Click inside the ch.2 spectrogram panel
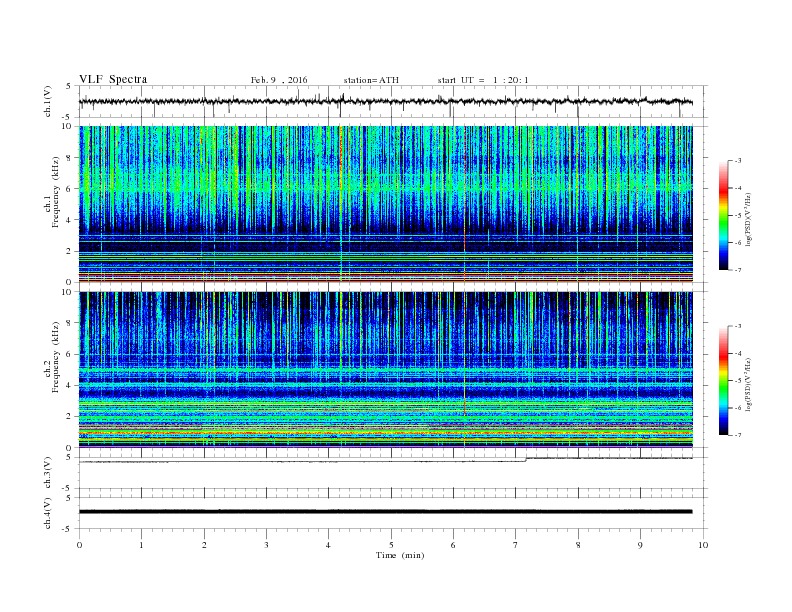This screenshot has height=612, width=792. [x=386, y=370]
